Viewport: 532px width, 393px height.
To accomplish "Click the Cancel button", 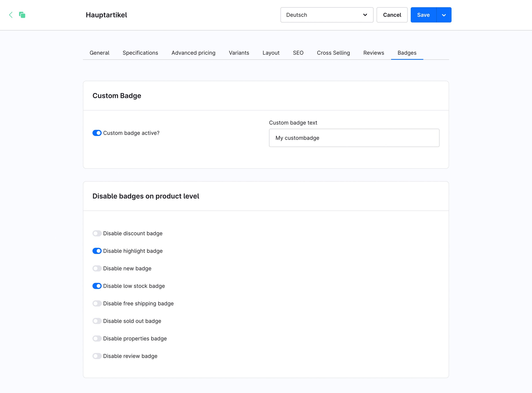I will coord(392,15).
